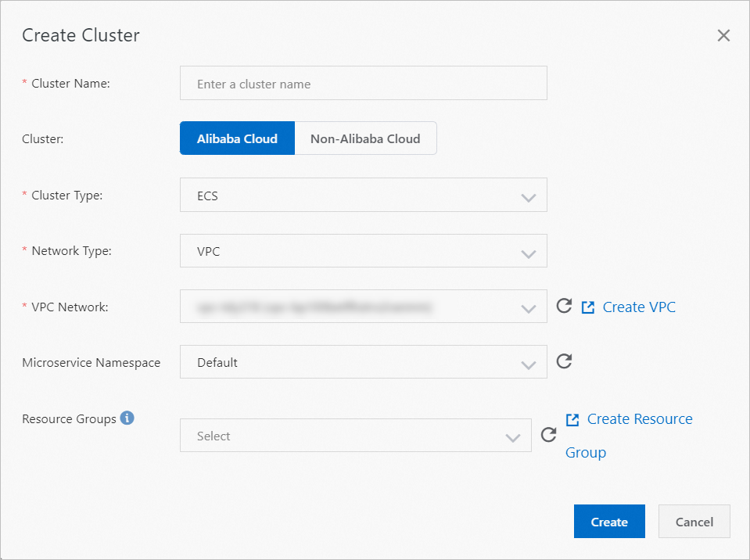Open the VPC Network dropdown
The height and width of the screenshot is (560, 750).
pos(364,306)
